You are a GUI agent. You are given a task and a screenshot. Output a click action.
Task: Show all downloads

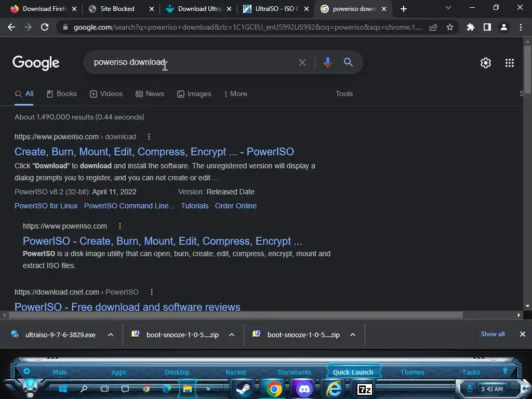(493, 334)
